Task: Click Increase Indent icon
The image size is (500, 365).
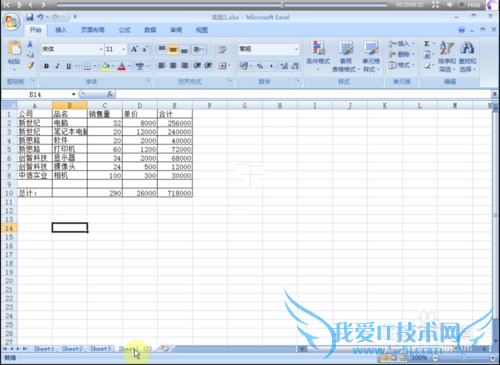Action: point(208,66)
